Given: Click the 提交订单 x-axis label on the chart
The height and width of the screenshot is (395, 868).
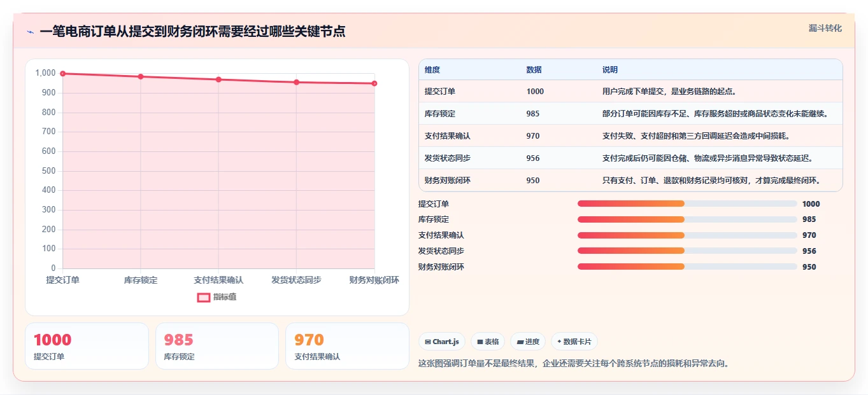Looking at the screenshot, I should pos(62,280).
